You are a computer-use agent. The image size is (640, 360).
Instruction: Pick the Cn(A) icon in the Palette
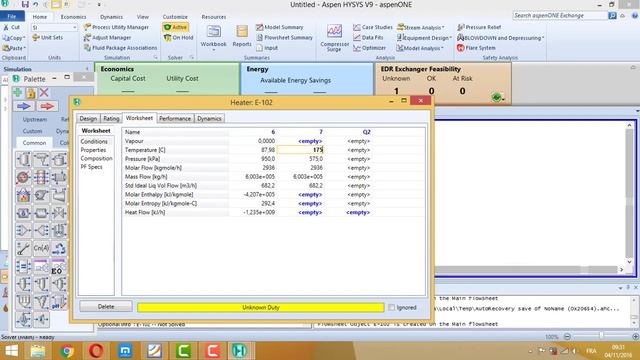pos(41,248)
